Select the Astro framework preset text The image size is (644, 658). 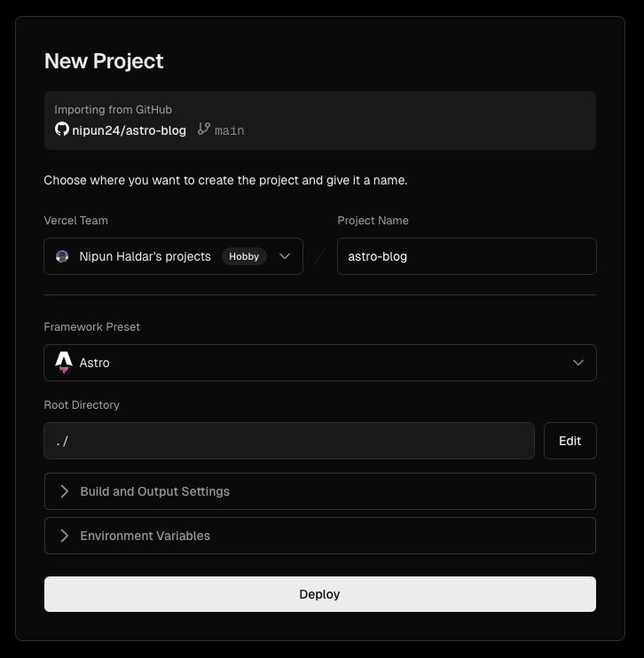click(x=94, y=363)
